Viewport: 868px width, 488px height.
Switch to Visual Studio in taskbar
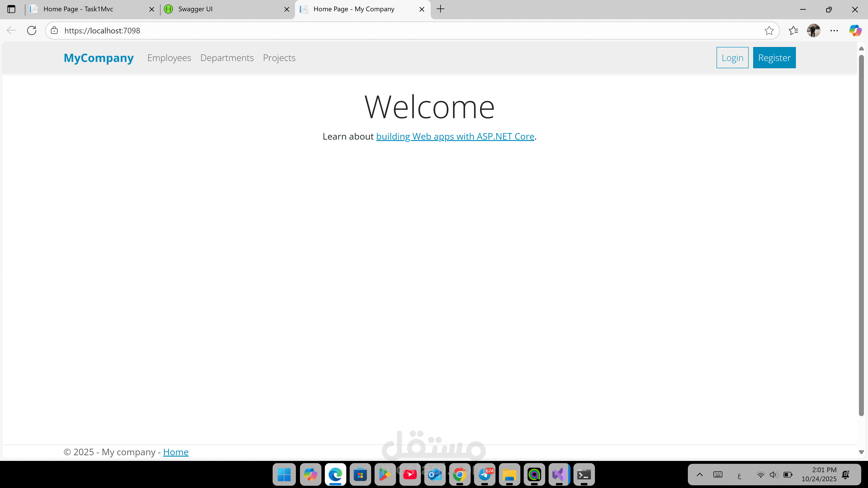coord(559,474)
